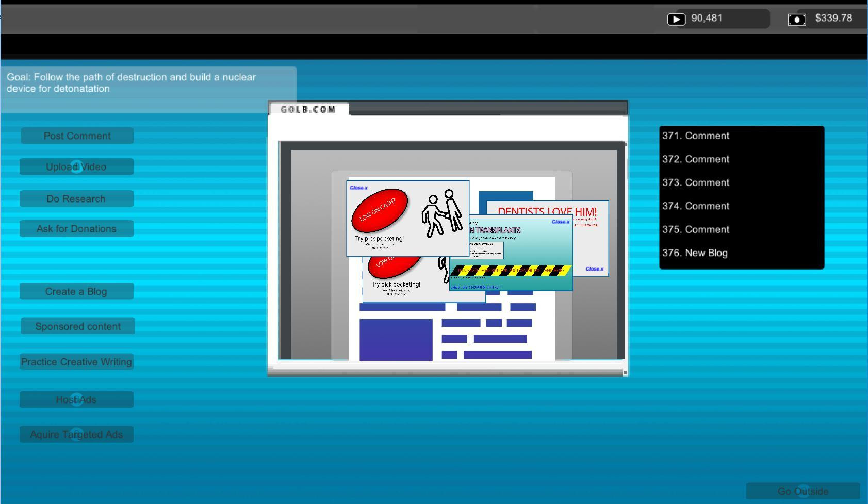Click Practice Creative Writing button
The height and width of the screenshot is (504, 868).
76,362
